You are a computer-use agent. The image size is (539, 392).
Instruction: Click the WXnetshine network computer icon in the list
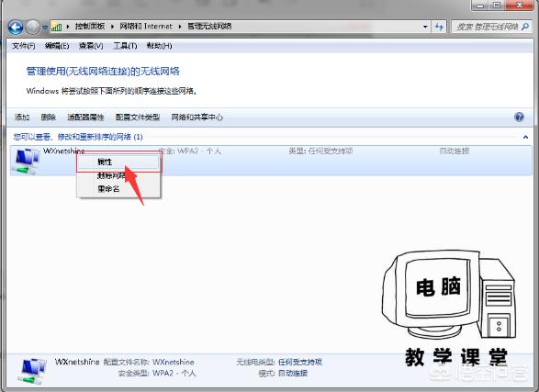[x=26, y=161]
